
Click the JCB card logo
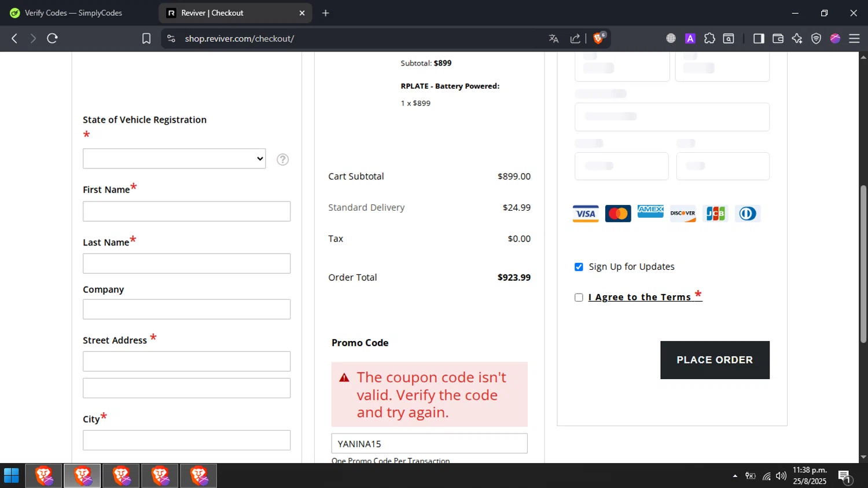[x=715, y=214]
